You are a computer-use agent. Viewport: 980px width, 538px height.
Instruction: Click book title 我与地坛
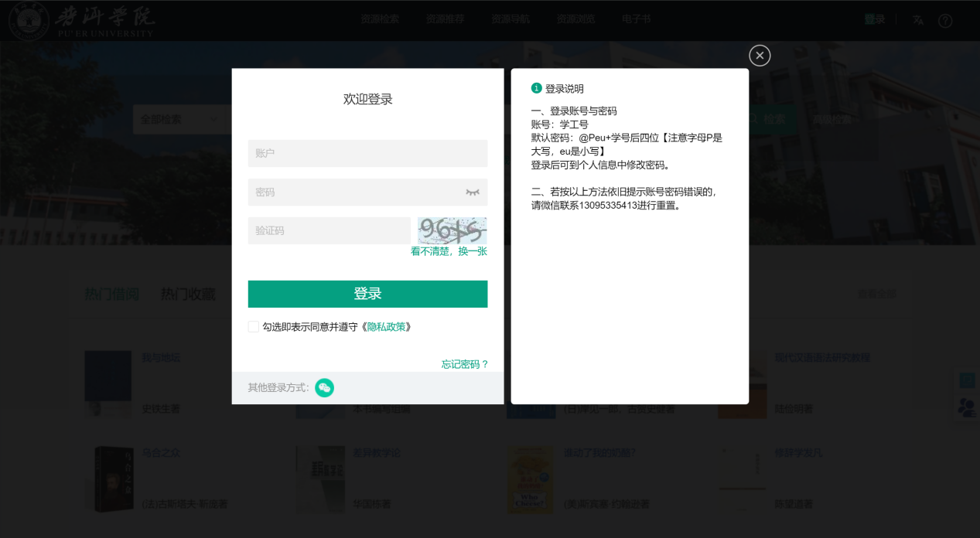161,358
